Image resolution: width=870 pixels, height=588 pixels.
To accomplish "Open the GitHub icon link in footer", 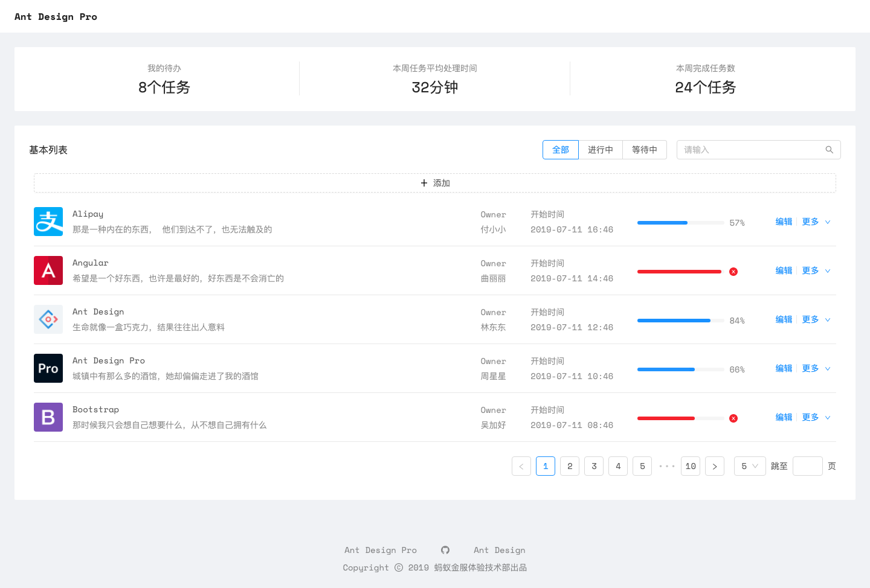I will (x=445, y=550).
